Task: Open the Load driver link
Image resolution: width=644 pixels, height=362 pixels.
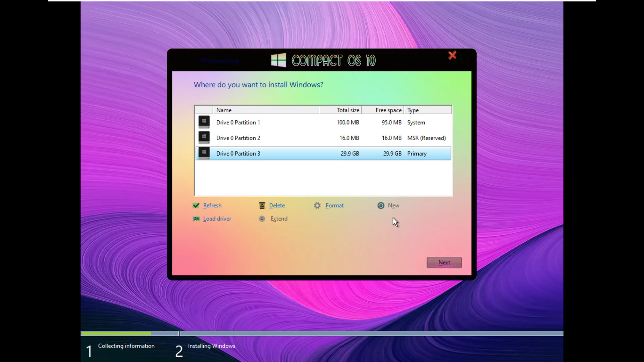Action: 217,219
